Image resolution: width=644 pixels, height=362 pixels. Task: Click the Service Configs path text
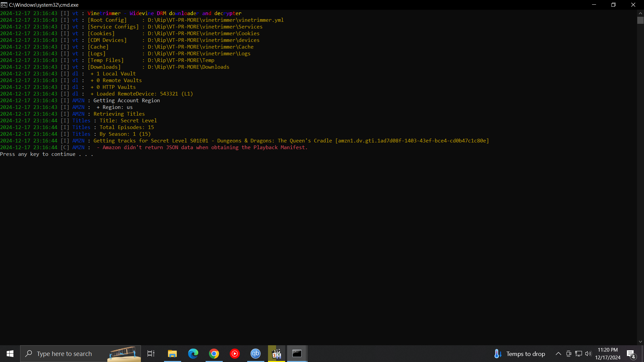point(205,27)
